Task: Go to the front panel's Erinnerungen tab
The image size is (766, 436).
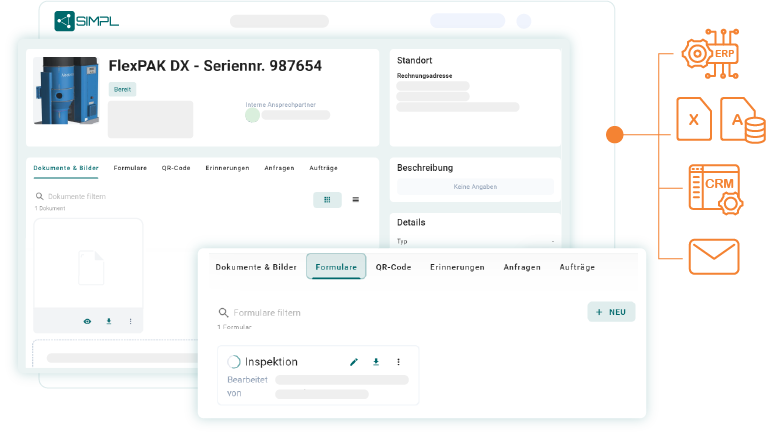Action: pyautogui.click(x=457, y=268)
